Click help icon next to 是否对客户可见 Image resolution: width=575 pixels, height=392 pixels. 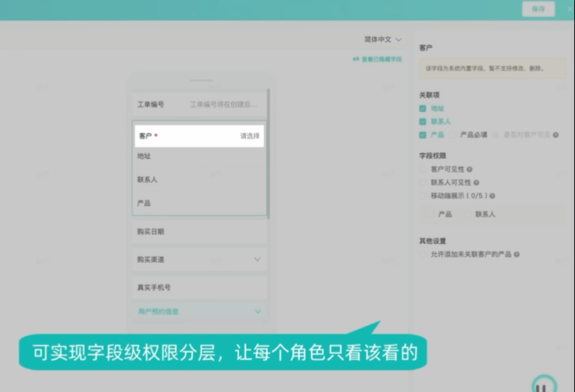[556, 135]
